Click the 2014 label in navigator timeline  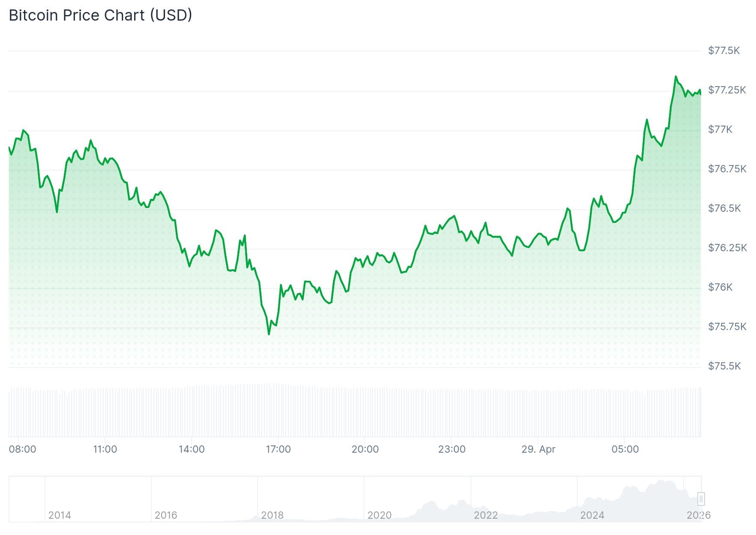60,515
